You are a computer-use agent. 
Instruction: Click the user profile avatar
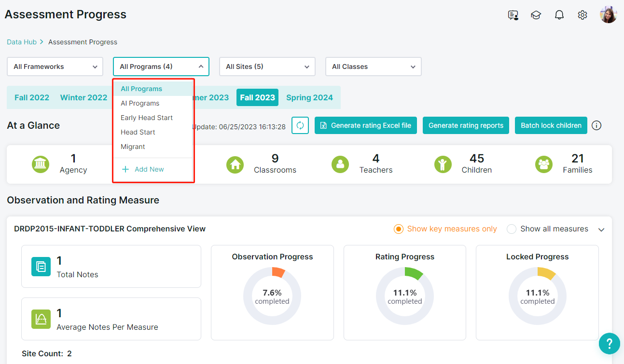[608, 15]
